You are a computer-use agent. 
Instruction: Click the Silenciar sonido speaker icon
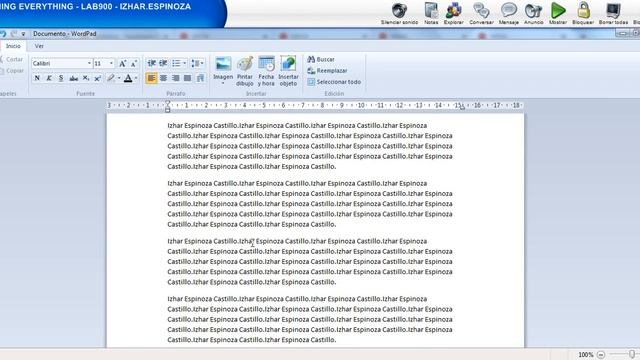click(399, 13)
